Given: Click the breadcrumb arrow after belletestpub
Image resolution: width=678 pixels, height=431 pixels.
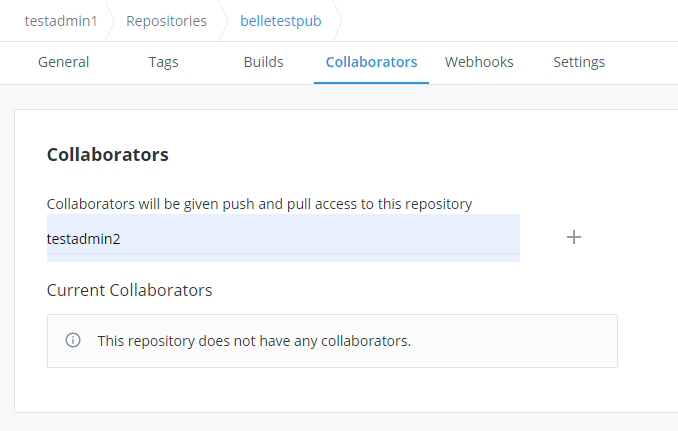Looking at the screenshot, I should pyautogui.click(x=337, y=20).
